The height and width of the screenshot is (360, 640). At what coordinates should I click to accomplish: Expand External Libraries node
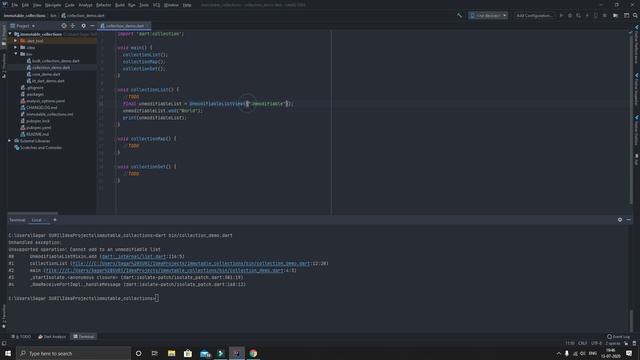coord(10,141)
